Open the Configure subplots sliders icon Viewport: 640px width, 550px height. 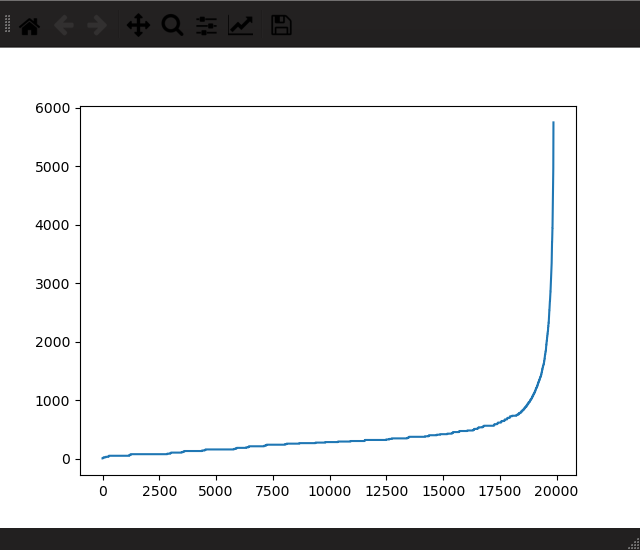click(x=206, y=26)
